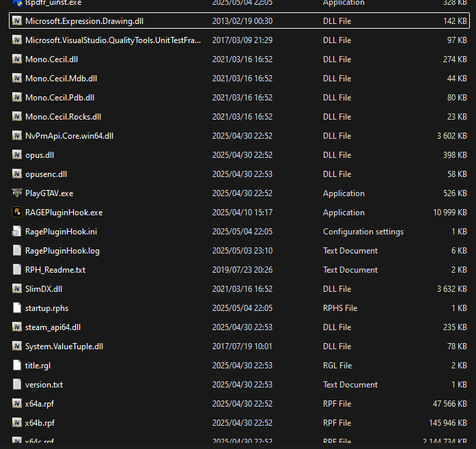Click the RagePluginHook.log document icon
Screen dimensions: 476x449
pyautogui.click(x=16, y=250)
